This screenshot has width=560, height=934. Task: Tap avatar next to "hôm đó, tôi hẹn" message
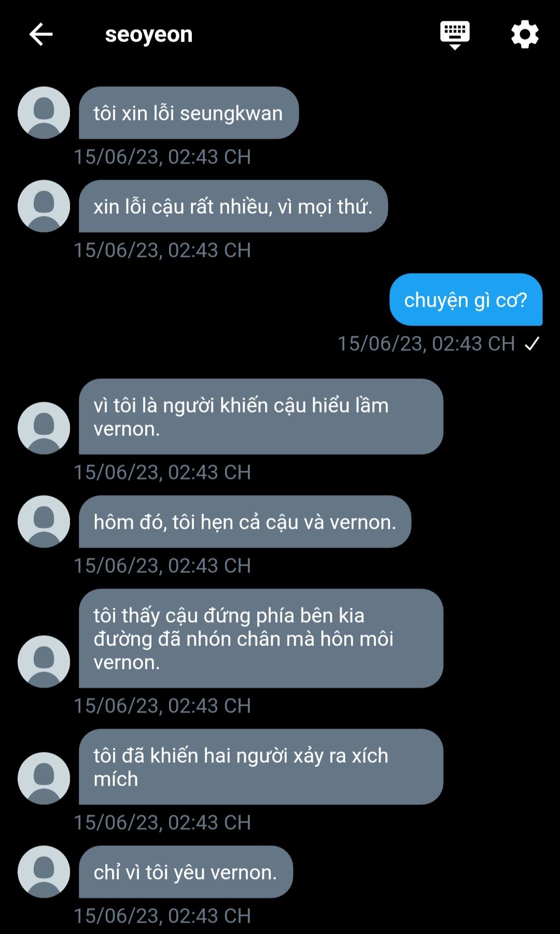coord(44,521)
